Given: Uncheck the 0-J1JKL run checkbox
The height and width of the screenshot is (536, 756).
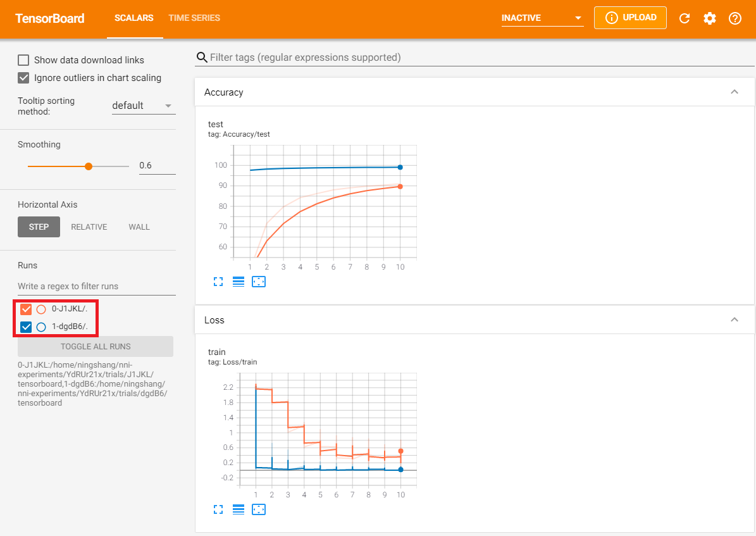Looking at the screenshot, I should click(26, 309).
